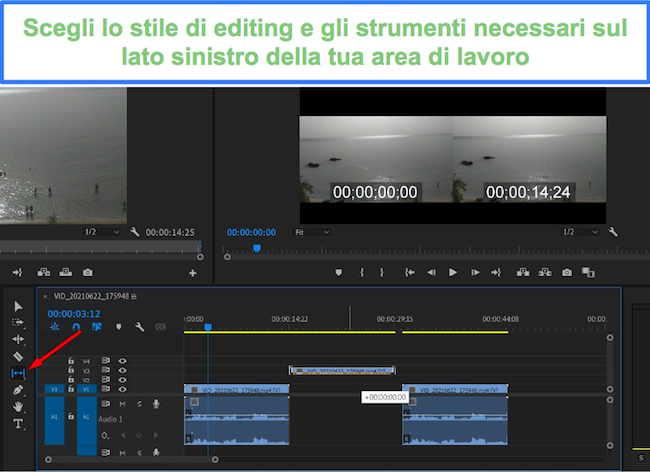Viewport: 650px width, 472px height.
Task: Choose the Track Select Forward tool
Action: point(18,322)
